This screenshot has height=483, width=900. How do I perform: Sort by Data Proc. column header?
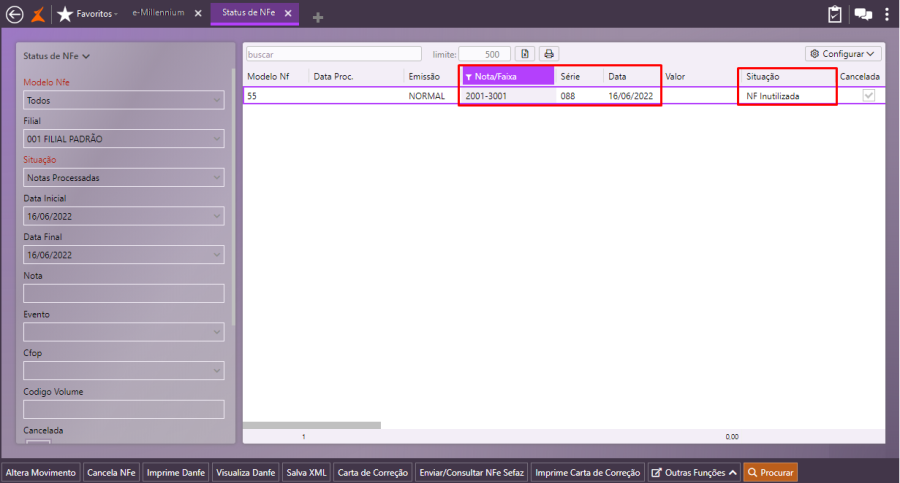coord(333,76)
